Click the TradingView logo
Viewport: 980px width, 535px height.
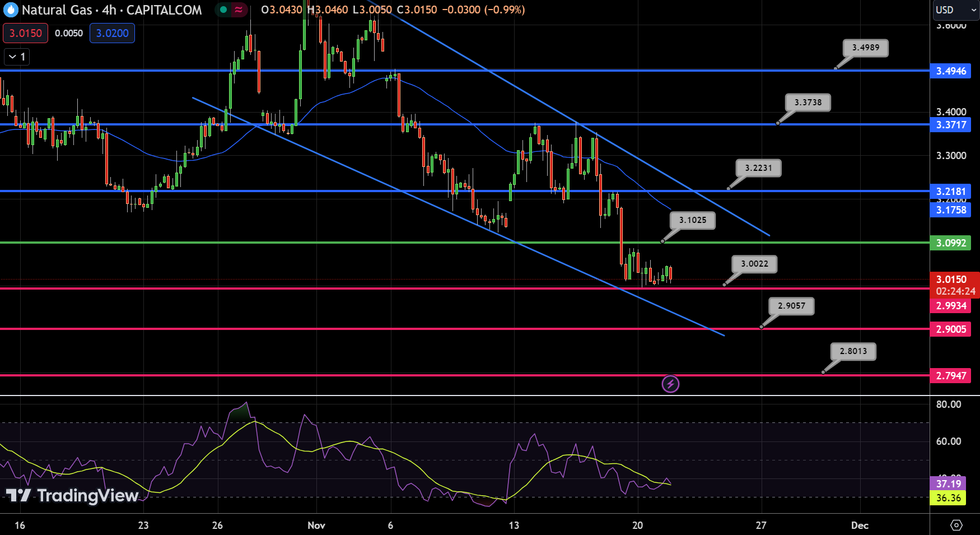[72, 495]
